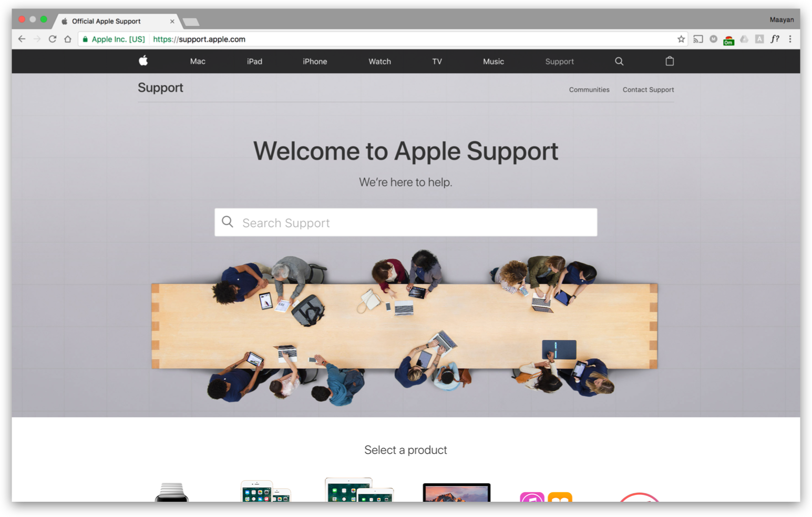This screenshot has height=517, width=812.
Task: Click the fonts 'f?' extension icon
Action: pos(775,39)
